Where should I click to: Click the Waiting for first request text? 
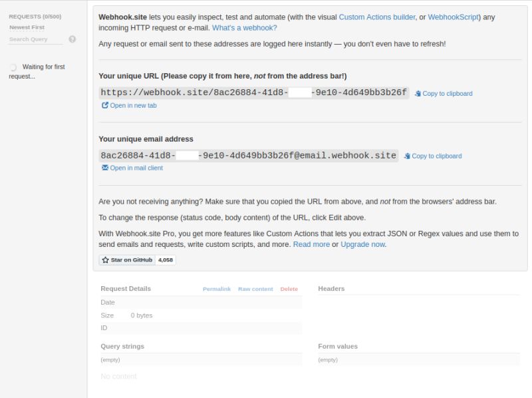coord(37,72)
